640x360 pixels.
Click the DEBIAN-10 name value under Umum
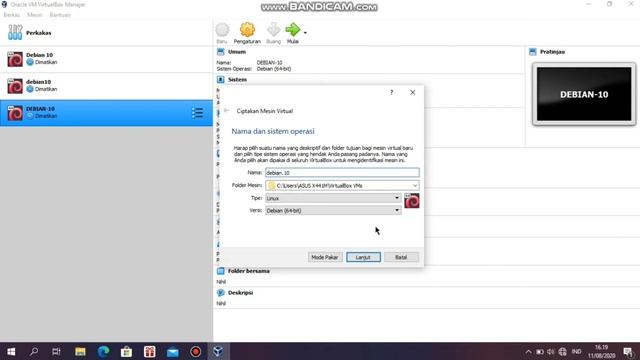[269, 62]
